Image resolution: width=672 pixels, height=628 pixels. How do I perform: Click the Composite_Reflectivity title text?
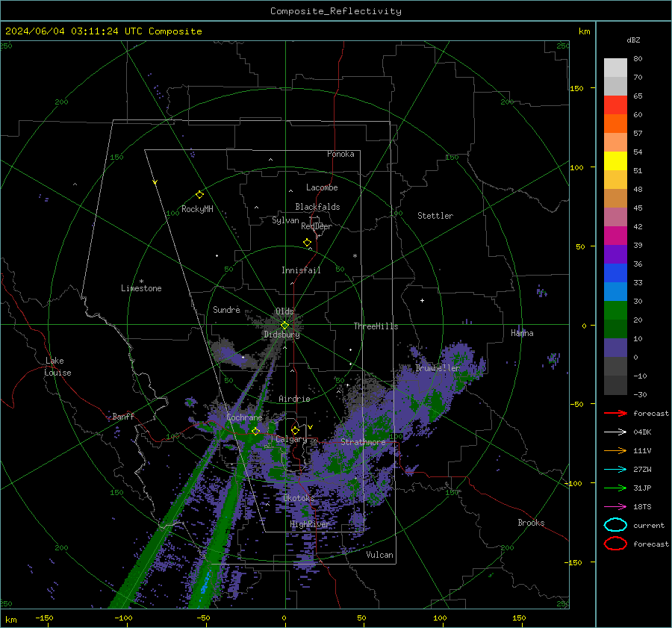click(x=335, y=11)
